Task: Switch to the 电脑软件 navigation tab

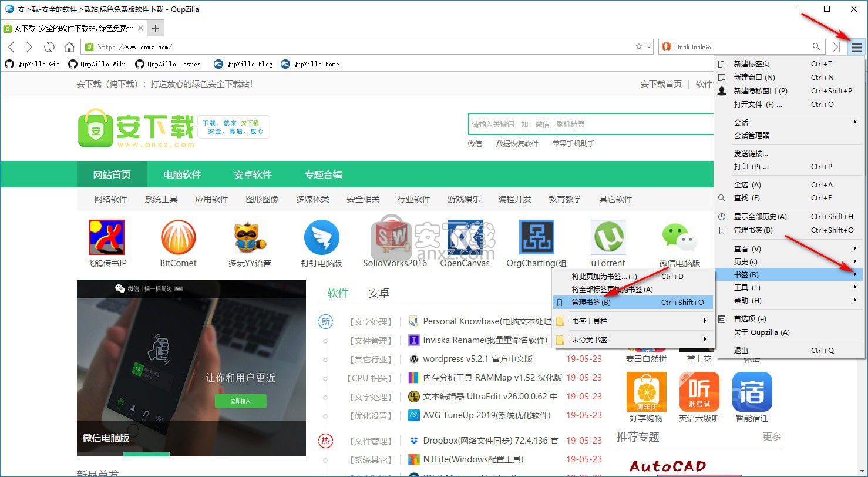Action: [x=182, y=174]
